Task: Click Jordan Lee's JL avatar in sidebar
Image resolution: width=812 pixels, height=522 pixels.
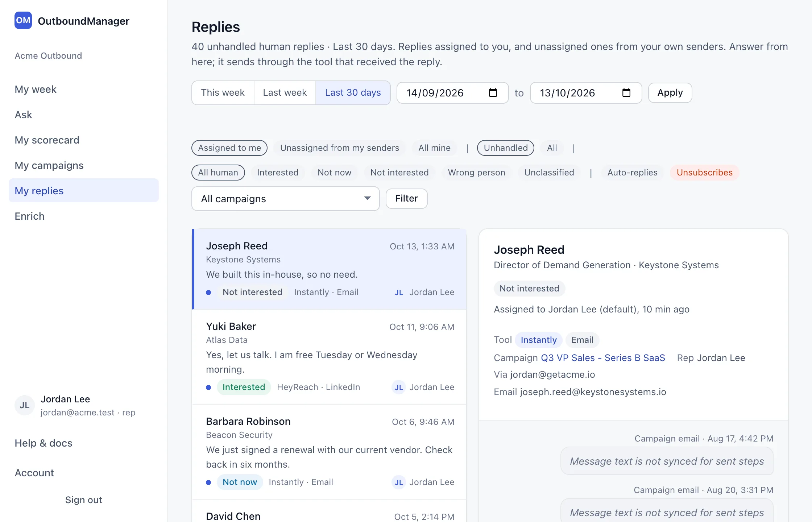Action: pyautogui.click(x=25, y=405)
